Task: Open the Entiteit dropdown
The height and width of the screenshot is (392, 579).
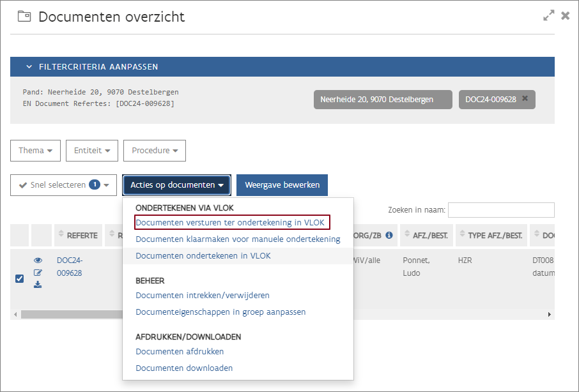Action: point(91,151)
